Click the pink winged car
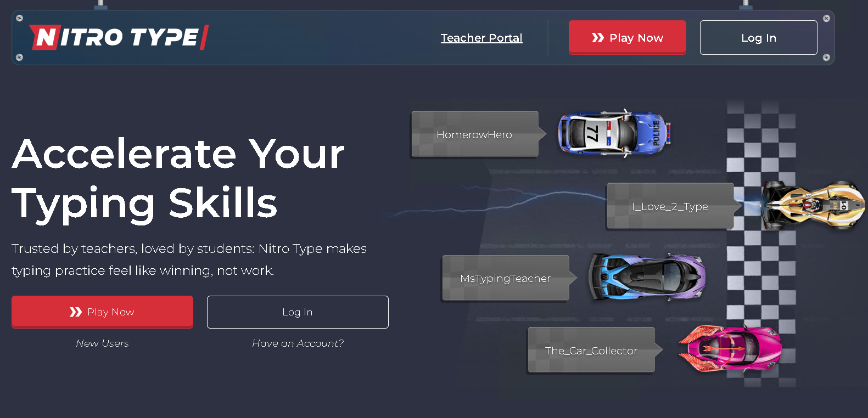The width and height of the screenshot is (868, 418). [x=730, y=348]
